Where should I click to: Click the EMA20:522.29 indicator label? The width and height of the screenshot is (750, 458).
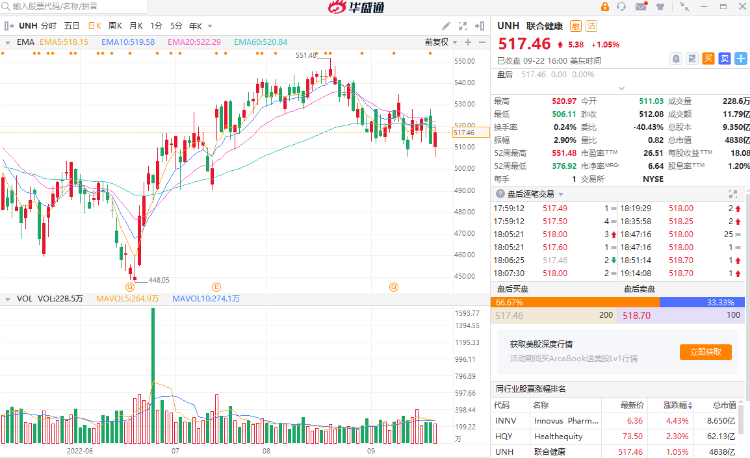click(194, 42)
